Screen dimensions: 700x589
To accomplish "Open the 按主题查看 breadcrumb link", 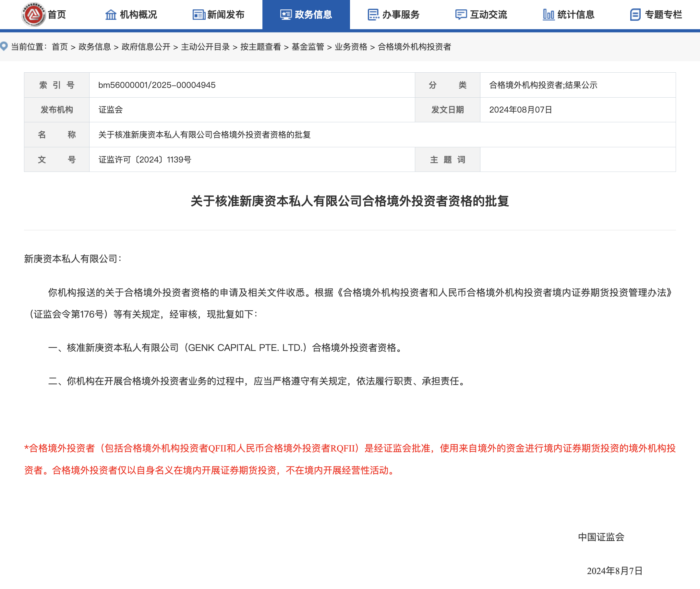I will 261,47.
